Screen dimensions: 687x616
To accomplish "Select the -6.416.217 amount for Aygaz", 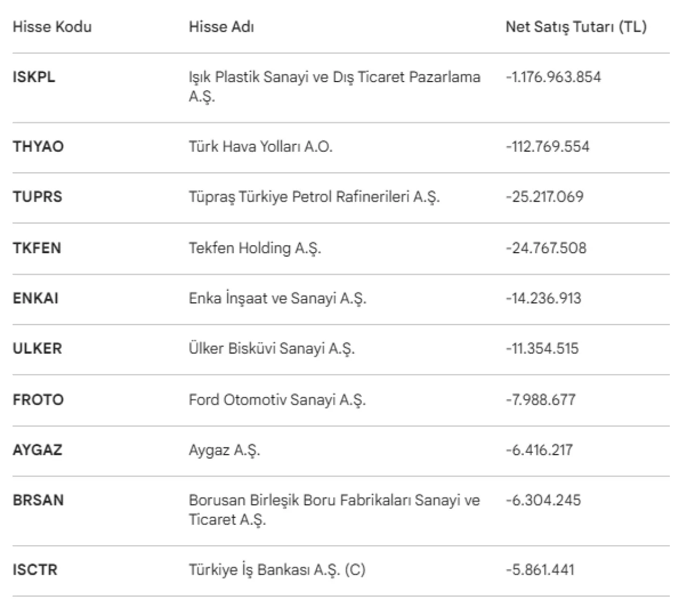I will pos(539,450).
